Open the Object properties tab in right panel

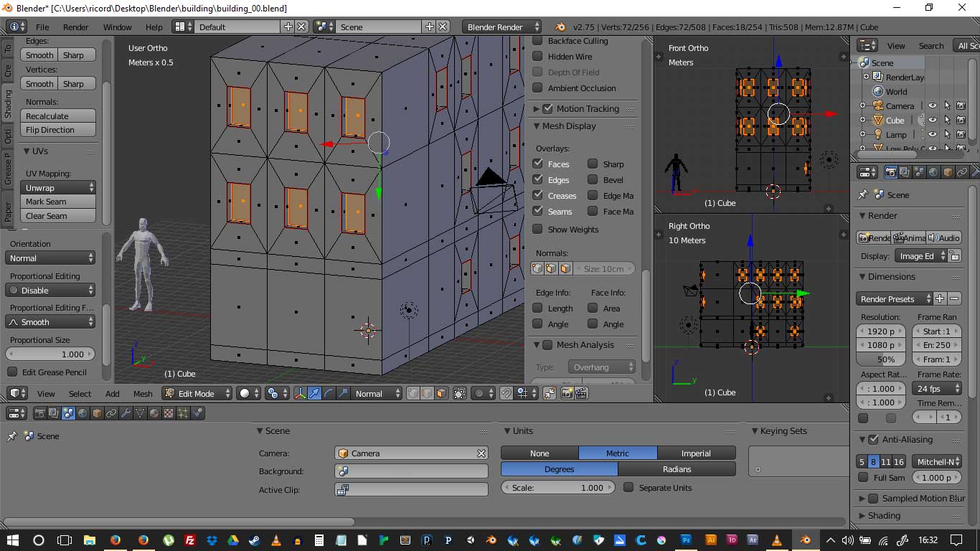pyautogui.click(x=948, y=172)
